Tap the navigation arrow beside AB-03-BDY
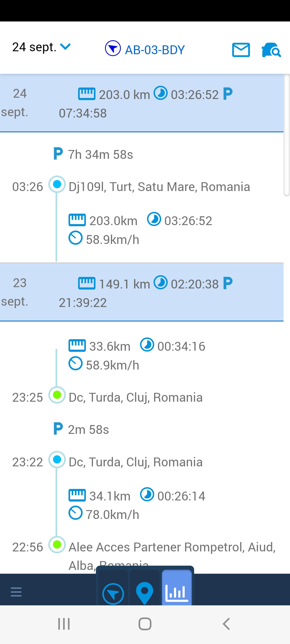The height and width of the screenshot is (644, 290). click(x=113, y=48)
